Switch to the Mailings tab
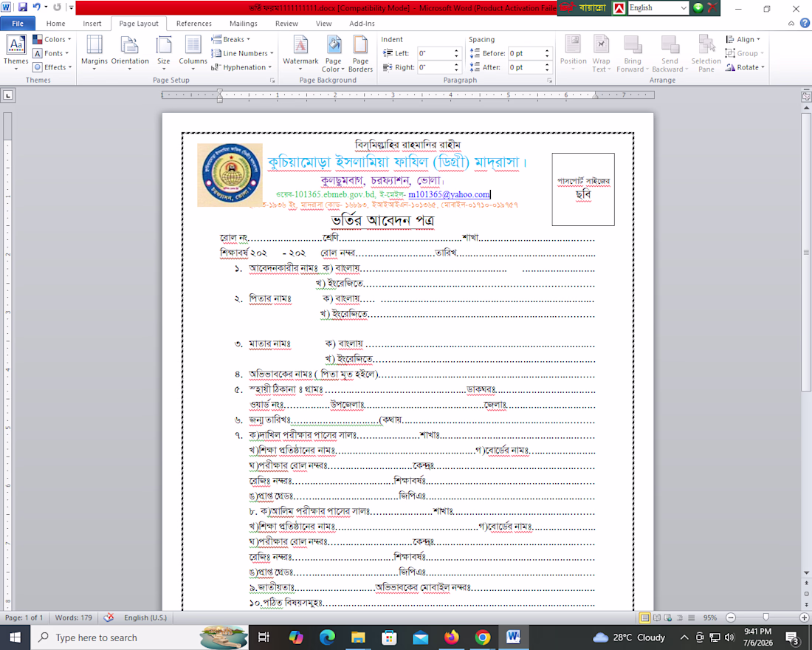The image size is (812, 650). tap(244, 24)
